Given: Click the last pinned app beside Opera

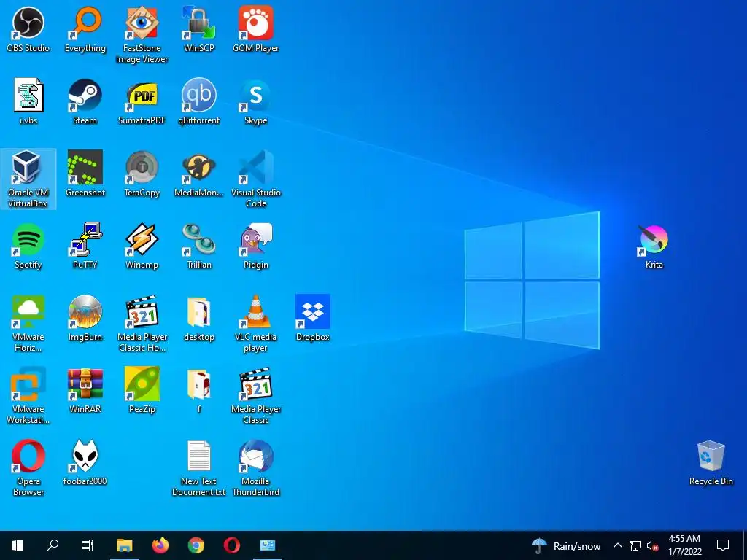Looking at the screenshot, I should (268, 545).
